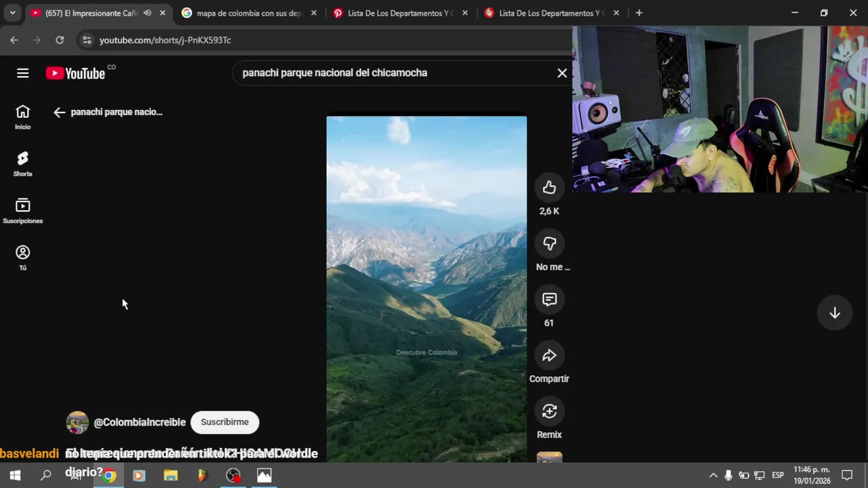Click the browser forward arrow
Image resolution: width=868 pixels, height=488 pixels.
37,40
